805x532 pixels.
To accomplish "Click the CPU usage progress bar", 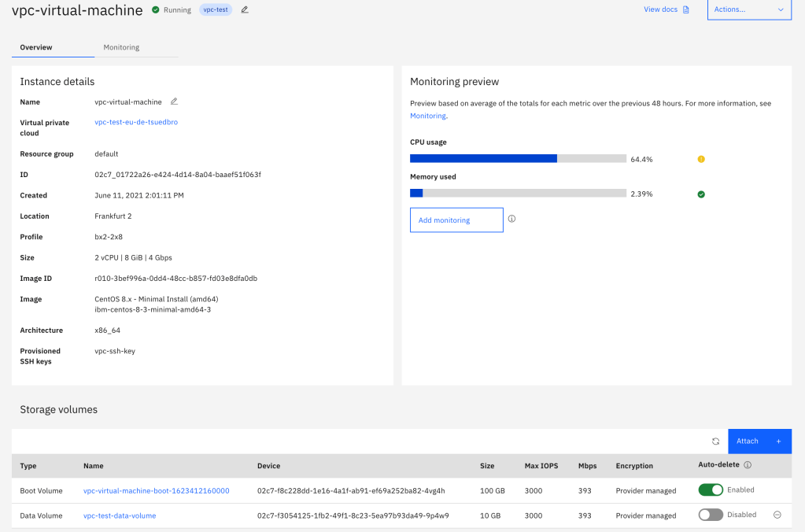I will click(518, 158).
